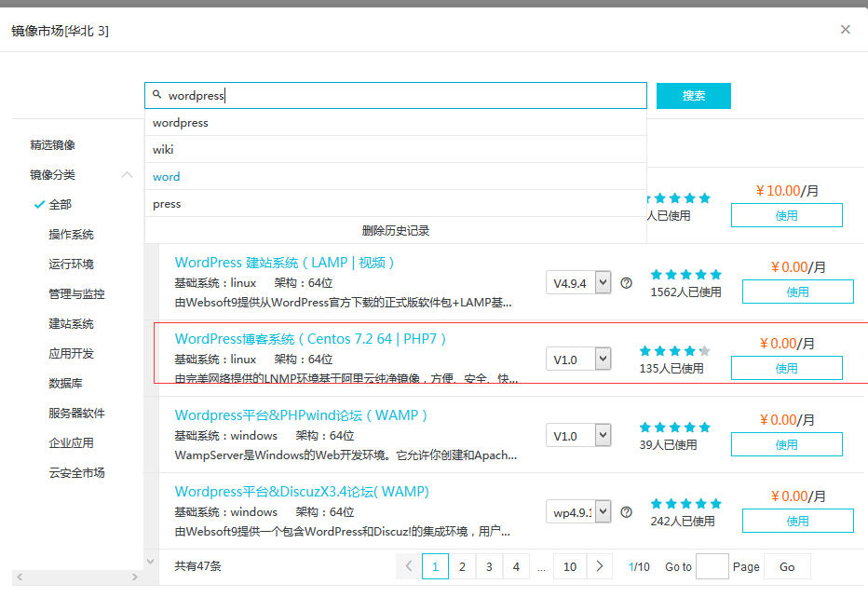The height and width of the screenshot is (611, 868).
Task: Open V4.9.4 version dropdown for LAMP image
Action: [578, 283]
